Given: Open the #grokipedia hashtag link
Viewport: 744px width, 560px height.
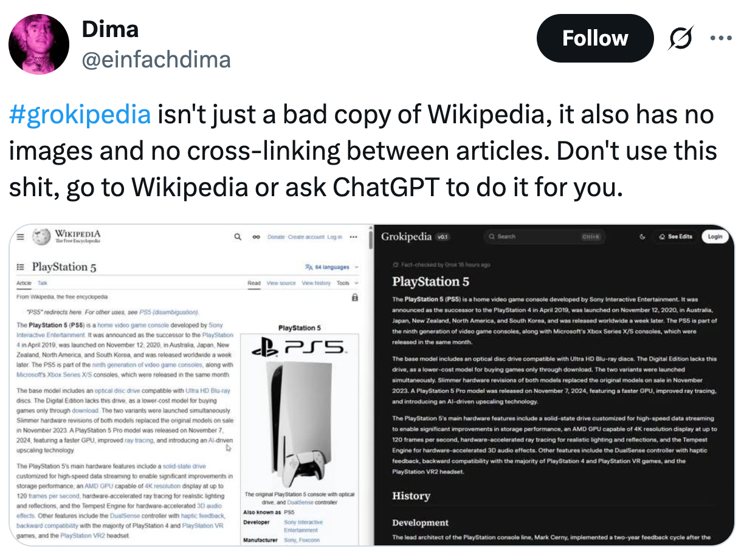Looking at the screenshot, I should point(80,114).
